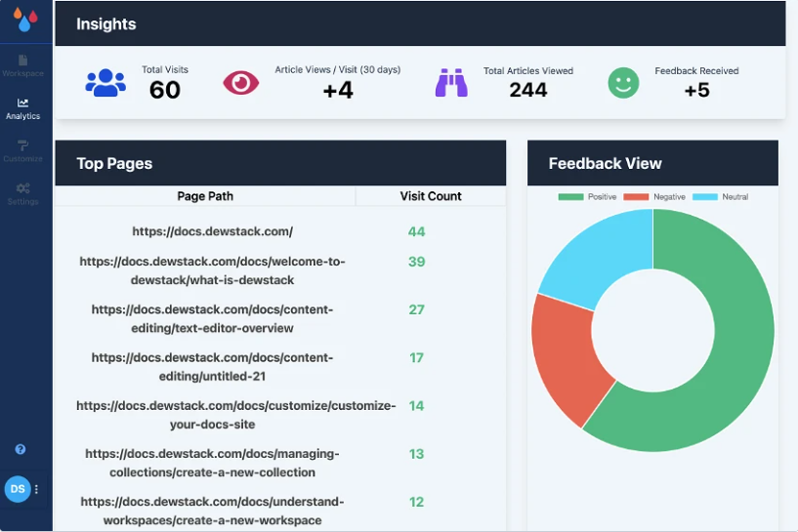Click the Total Visits people icon
This screenshot has width=798, height=532.
[x=105, y=83]
